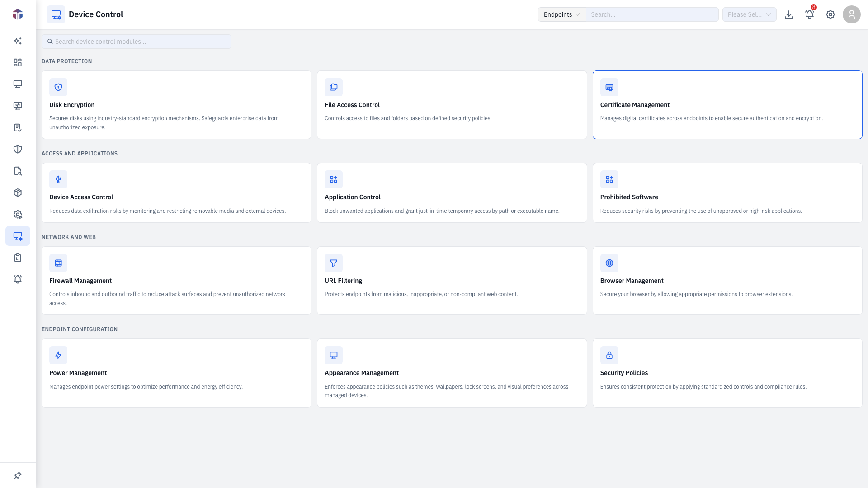Open the Disk Encryption module card
This screenshot has height=488, width=868.
(x=176, y=105)
